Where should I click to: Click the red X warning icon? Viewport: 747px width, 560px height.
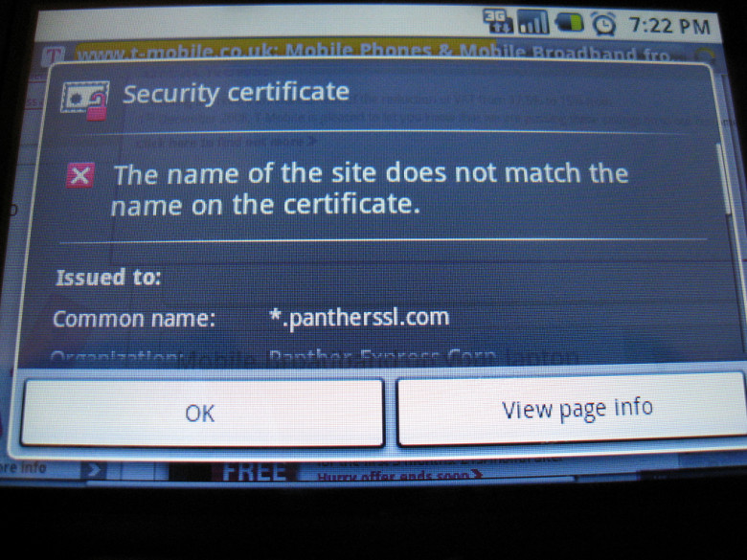pos(80,175)
